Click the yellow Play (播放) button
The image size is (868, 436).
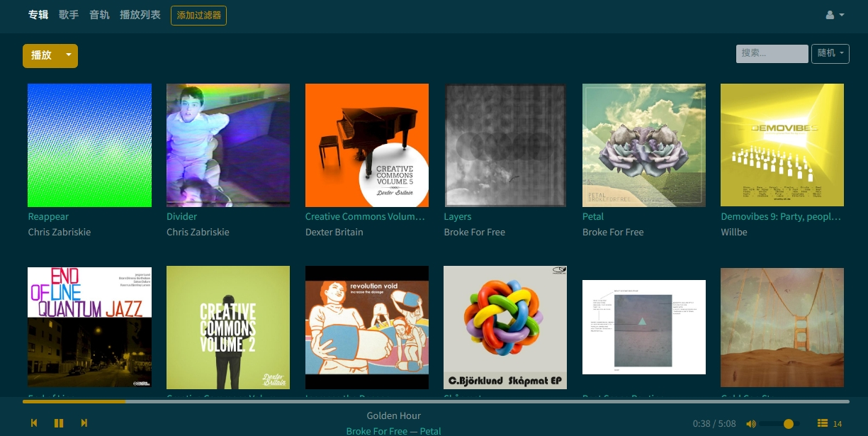(x=42, y=55)
